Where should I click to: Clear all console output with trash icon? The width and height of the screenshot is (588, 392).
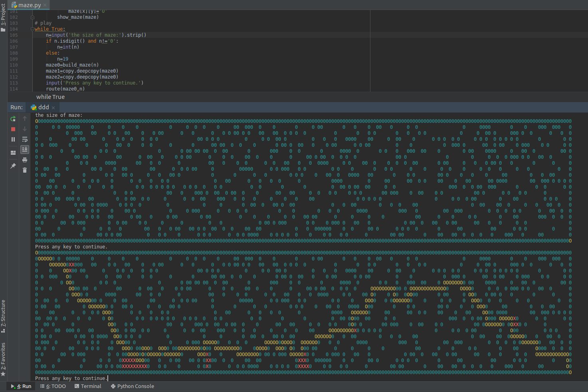(x=25, y=170)
